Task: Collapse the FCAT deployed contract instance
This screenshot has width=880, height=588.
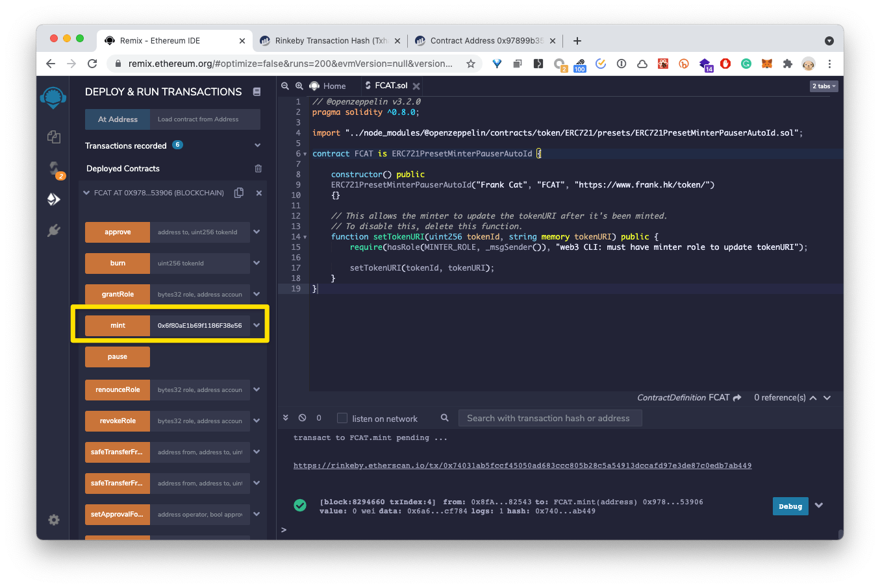Action: pos(86,193)
